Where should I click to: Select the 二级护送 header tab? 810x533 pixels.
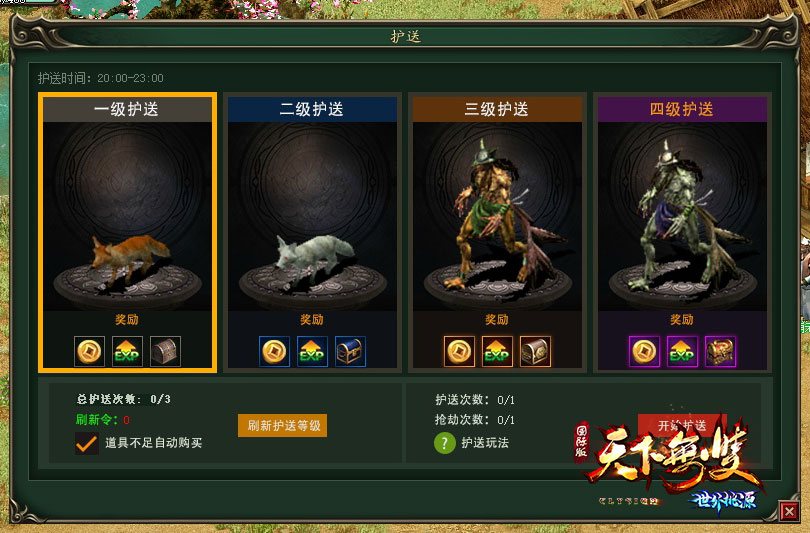312,109
